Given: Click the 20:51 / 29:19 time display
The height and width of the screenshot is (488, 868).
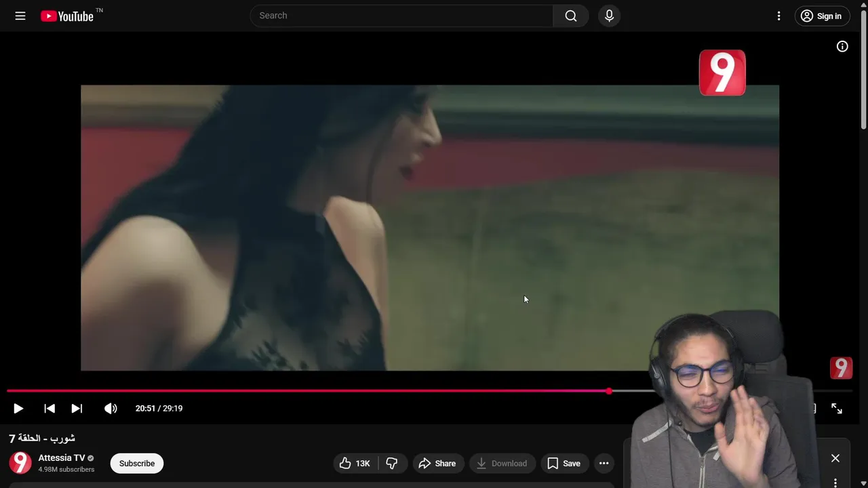Looking at the screenshot, I should 159,408.
